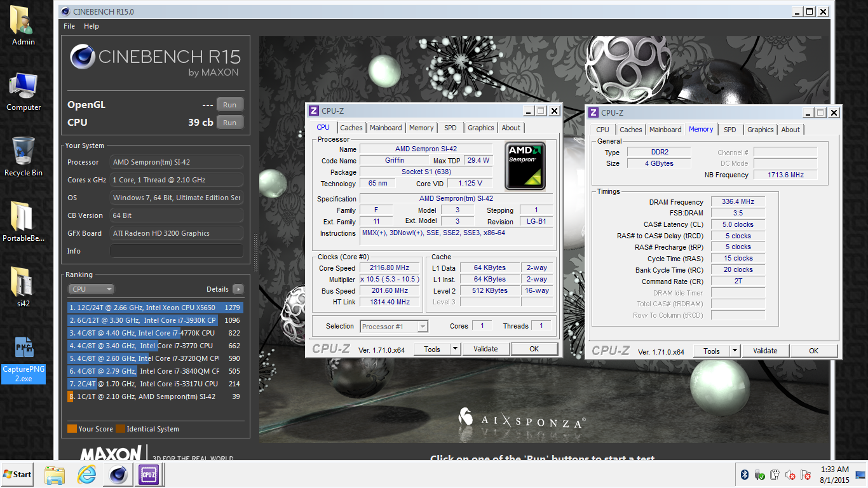
Task: Run the CPU benchmark
Action: [x=230, y=123]
